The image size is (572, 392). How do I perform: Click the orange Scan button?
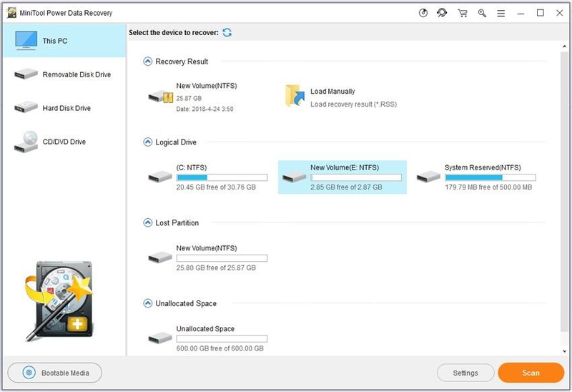click(531, 373)
